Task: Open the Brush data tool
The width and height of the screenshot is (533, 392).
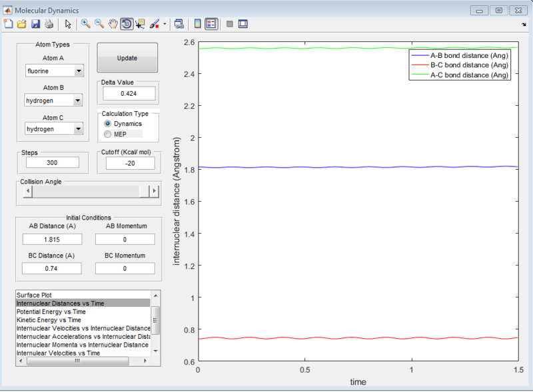Action: (x=153, y=23)
